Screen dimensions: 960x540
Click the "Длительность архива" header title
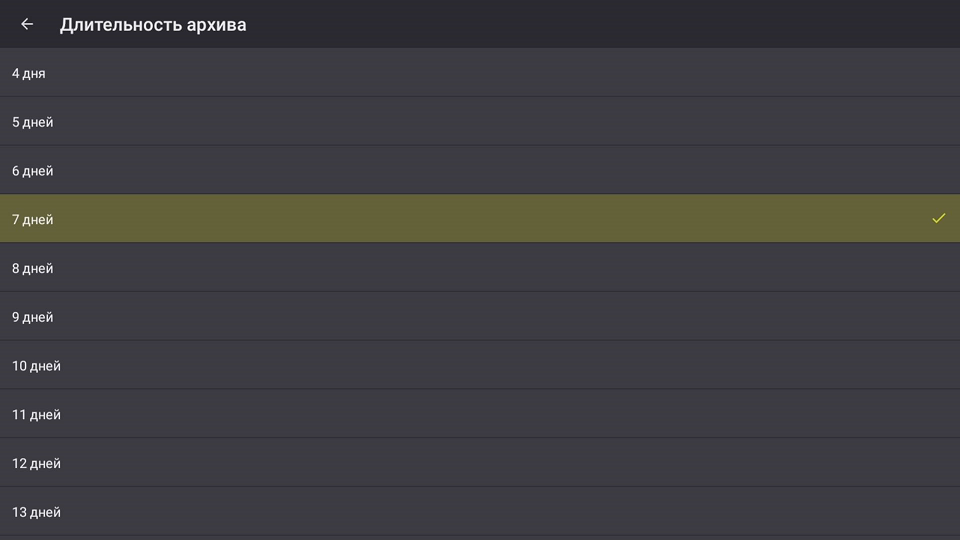(x=153, y=24)
